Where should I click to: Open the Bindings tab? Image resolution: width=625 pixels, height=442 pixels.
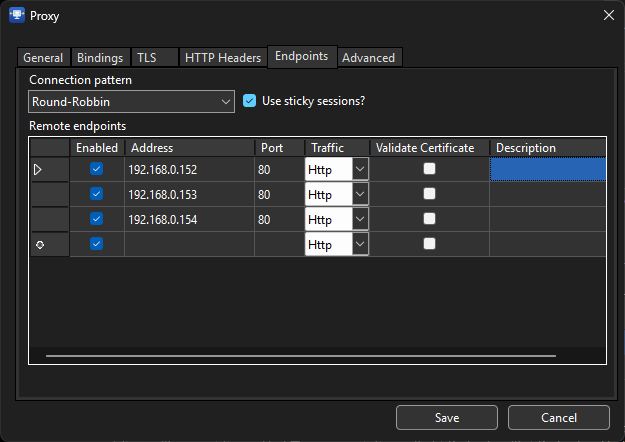point(100,57)
